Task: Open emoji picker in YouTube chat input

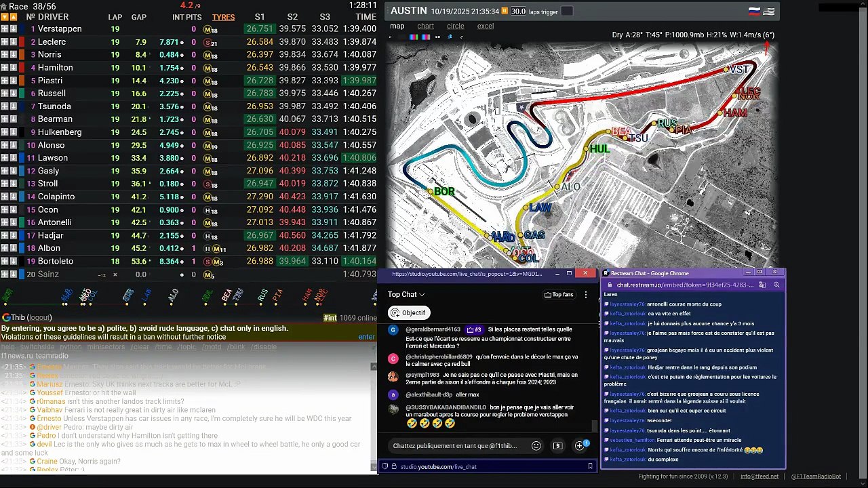Action: click(536, 446)
